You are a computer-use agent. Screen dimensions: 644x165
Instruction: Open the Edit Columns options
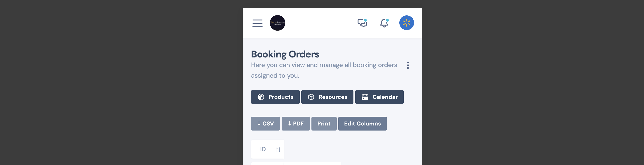[x=362, y=123]
